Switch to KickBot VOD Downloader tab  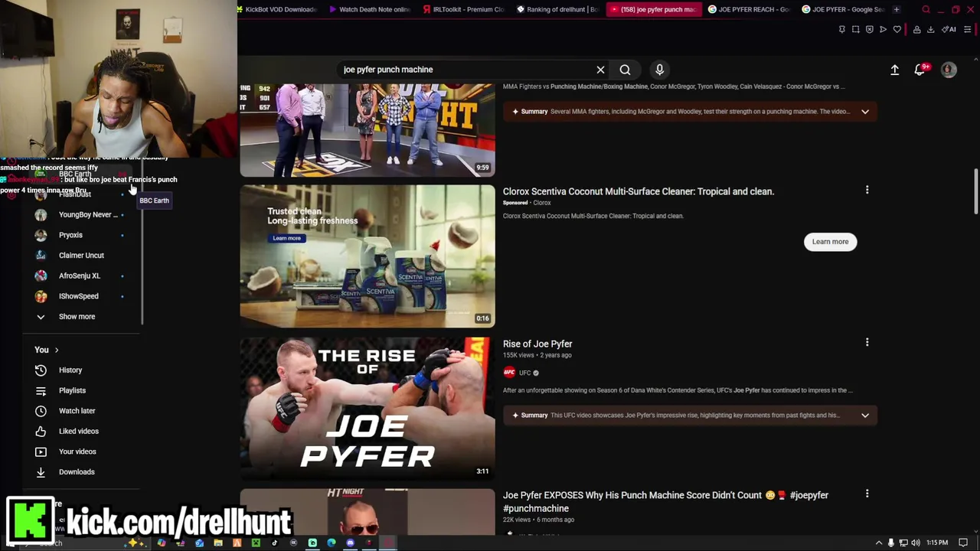coord(277,9)
